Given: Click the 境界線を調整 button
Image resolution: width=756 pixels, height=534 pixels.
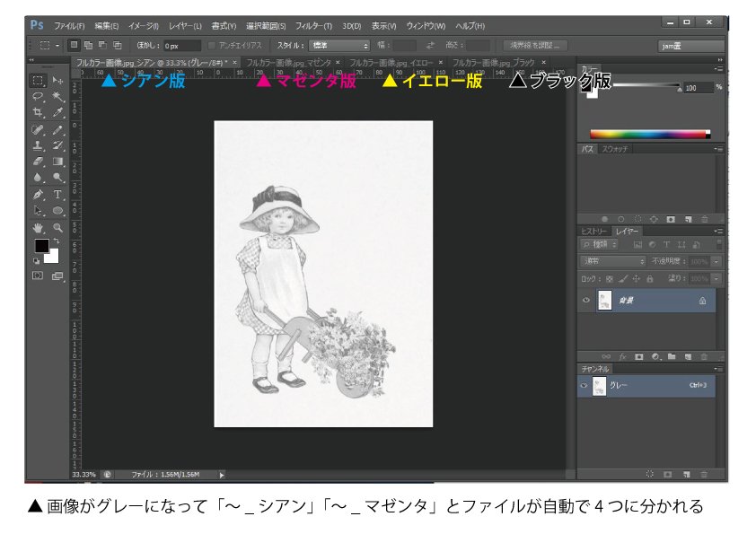Looking at the screenshot, I should point(535,45).
